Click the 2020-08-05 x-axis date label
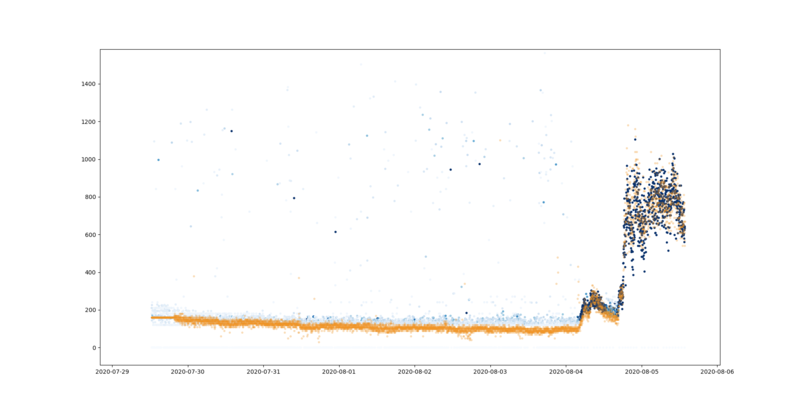The width and height of the screenshot is (800, 410). 641,372
